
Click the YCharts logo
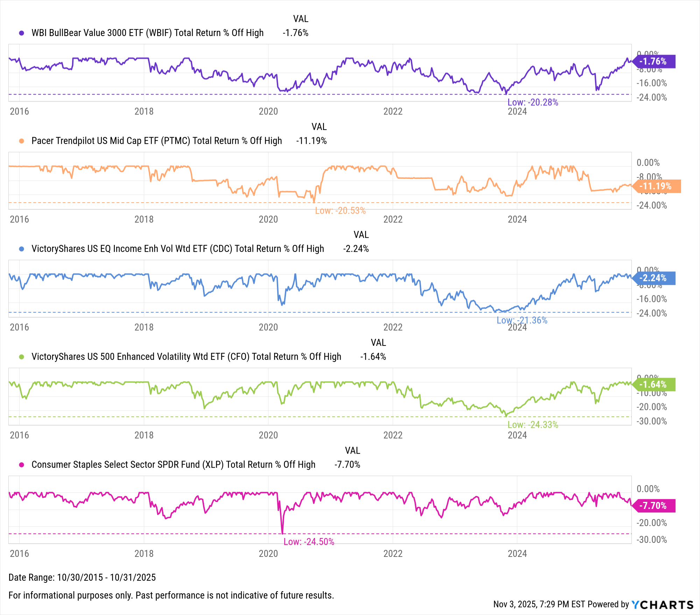[x=662, y=604]
